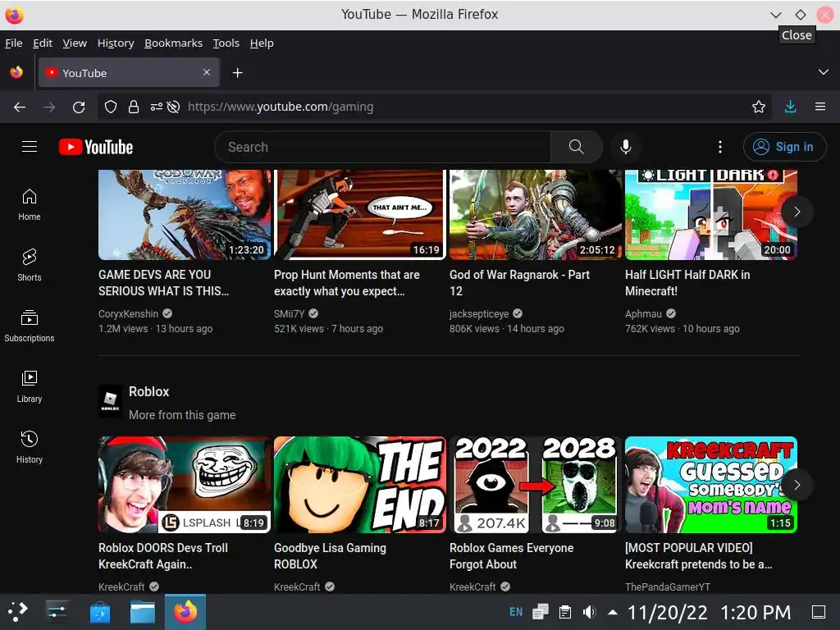Play Roblox Games Everyone Forgot About thumbnail
Viewport: 840px width, 630px height.
(x=535, y=485)
